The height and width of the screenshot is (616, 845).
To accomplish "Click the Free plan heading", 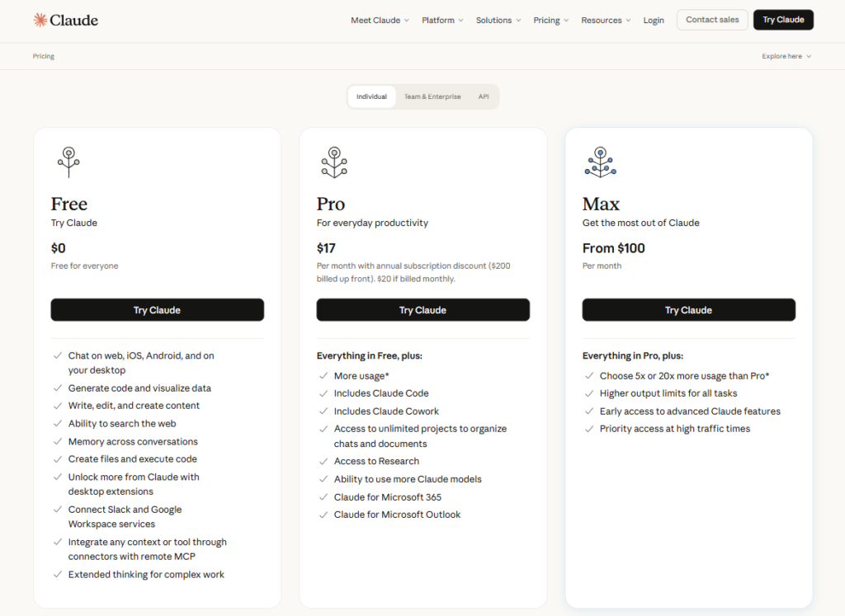I will (x=69, y=204).
